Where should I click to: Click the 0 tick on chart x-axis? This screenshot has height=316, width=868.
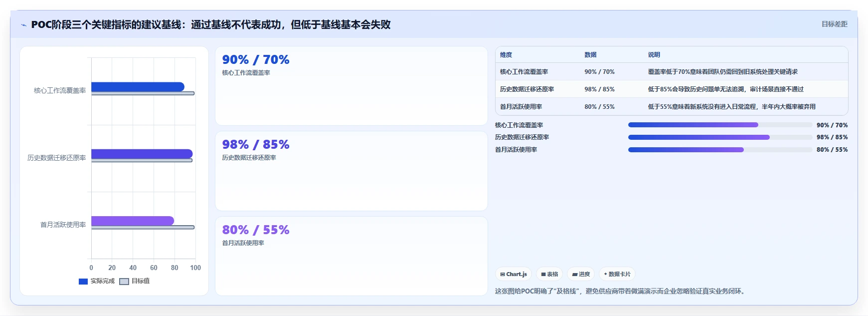coord(91,268)
